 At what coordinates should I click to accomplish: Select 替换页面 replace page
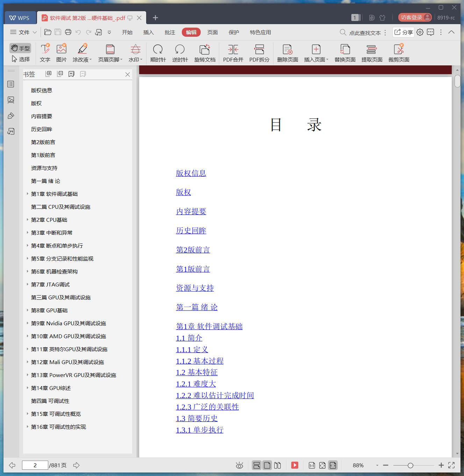[x=345, y=53]
